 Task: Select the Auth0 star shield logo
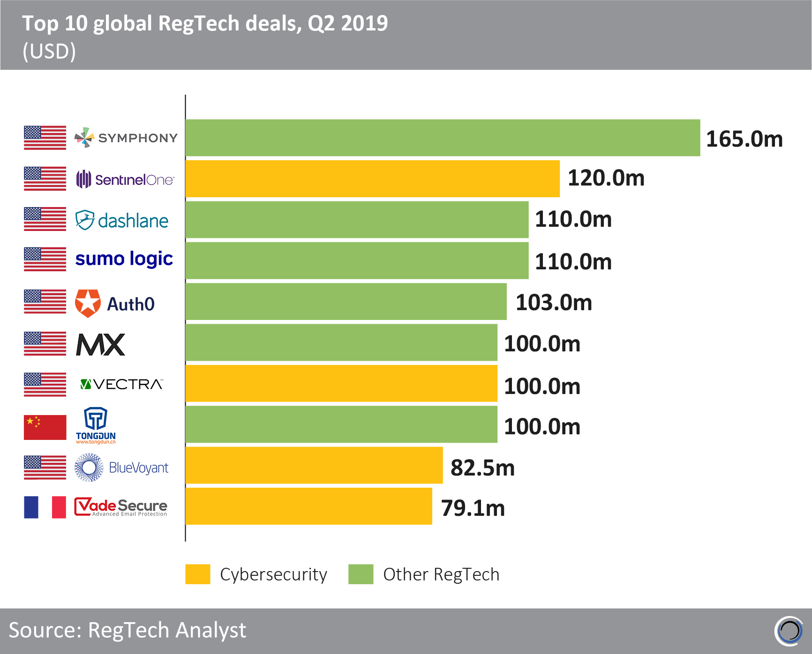[88, 303]
